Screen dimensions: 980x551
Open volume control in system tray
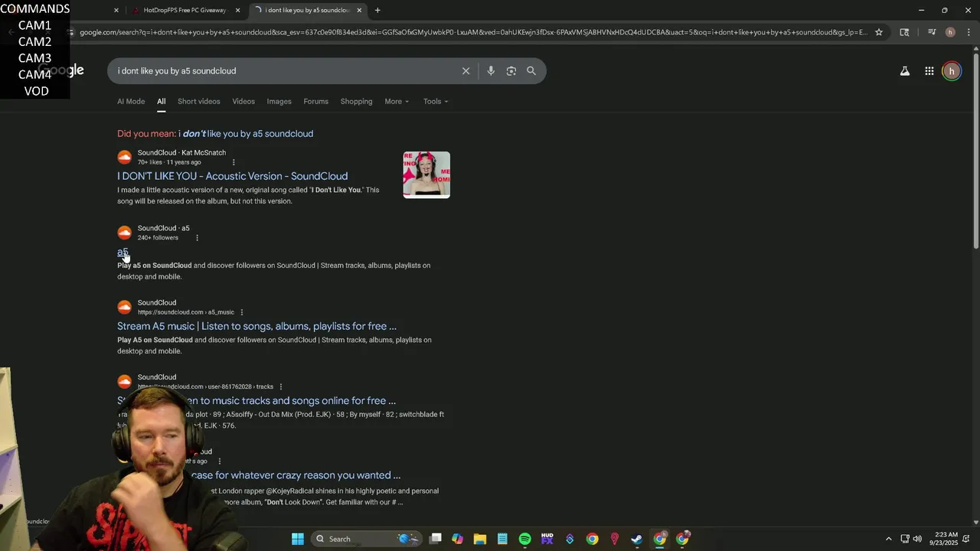917,539
